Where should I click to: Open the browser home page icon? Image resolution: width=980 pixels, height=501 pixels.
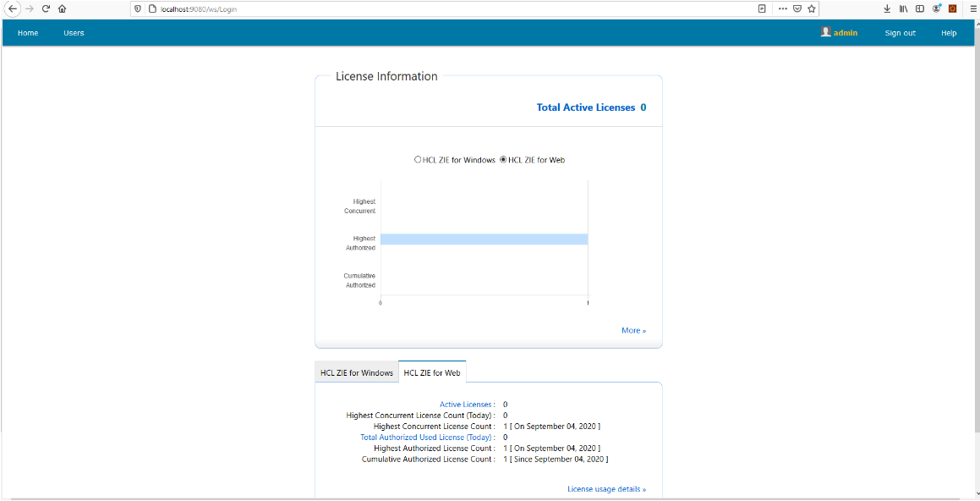point(62,8)
